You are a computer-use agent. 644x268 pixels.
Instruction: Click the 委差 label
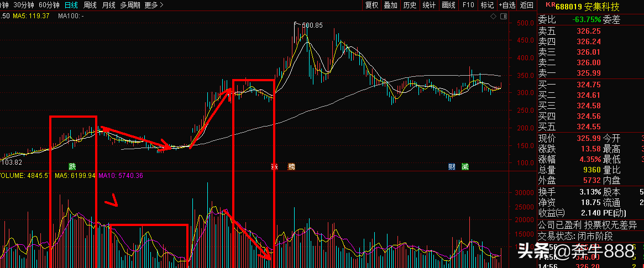click(612, 20)
